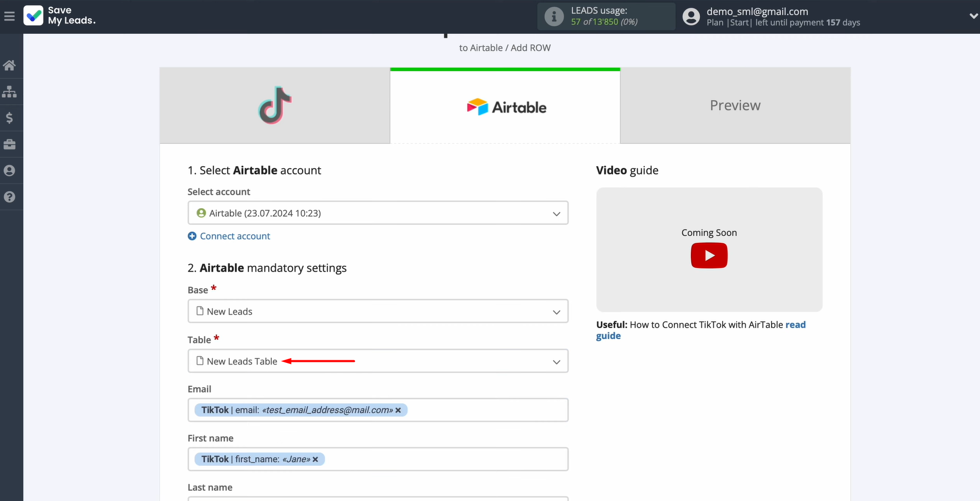Open billing dollar icon in sidebar

coord(9,118)
